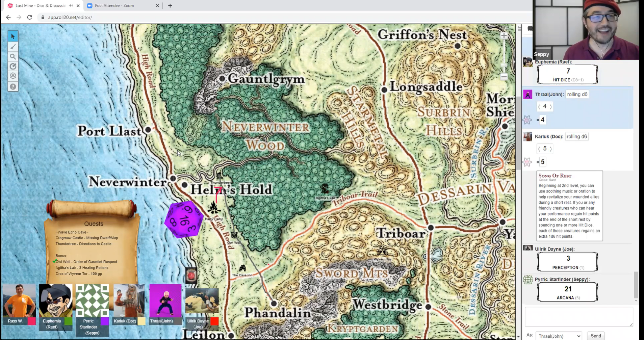Open the 'As:' speaker dropdown Thraal(John)
The width and height of the screenshot is (644, 340).
point(559,336)
